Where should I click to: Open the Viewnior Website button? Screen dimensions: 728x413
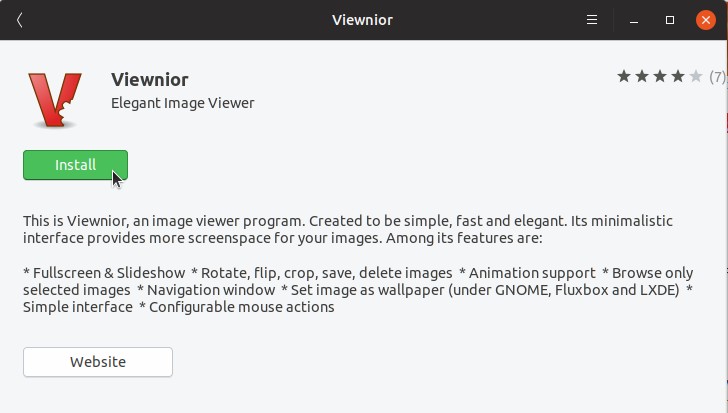coord(98,362)
